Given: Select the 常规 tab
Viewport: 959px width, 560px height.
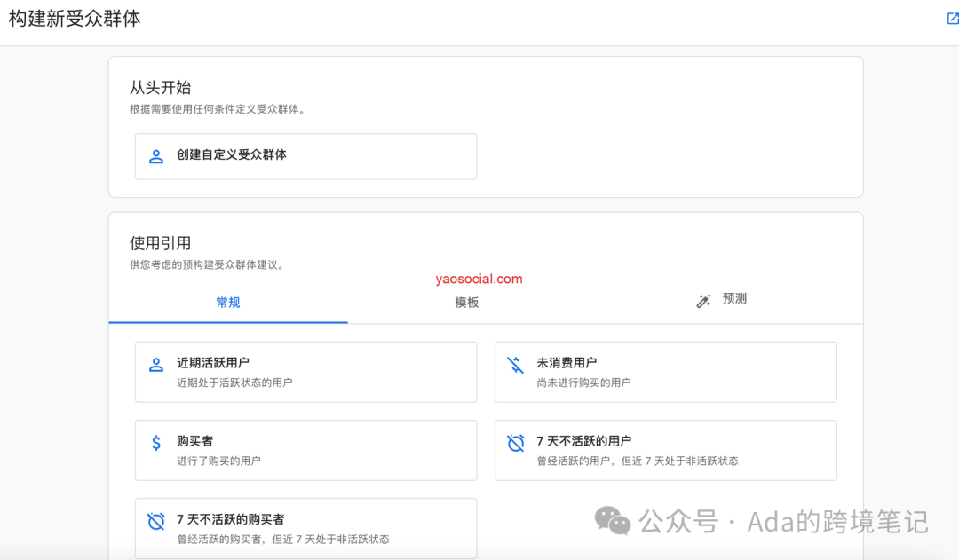Looking at the screenshot, I should (x=228, y=302).
